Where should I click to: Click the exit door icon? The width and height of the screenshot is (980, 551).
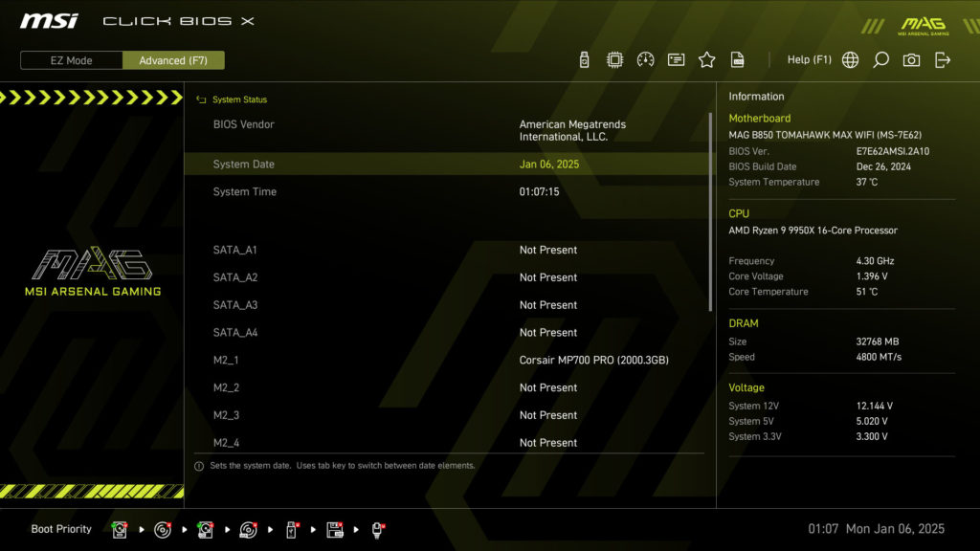(943, 60)
